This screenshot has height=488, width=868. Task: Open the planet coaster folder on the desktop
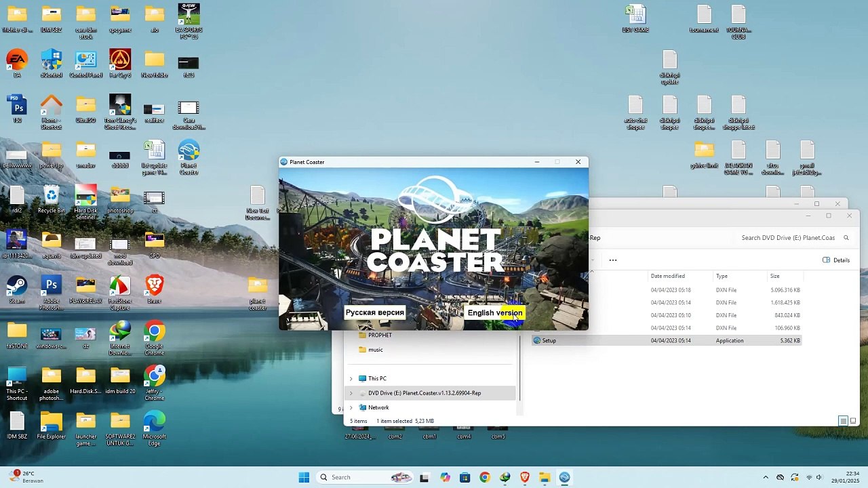258,293
